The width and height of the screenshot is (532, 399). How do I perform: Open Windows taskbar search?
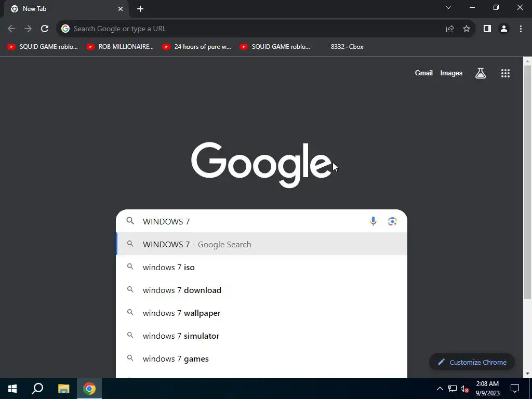pyautogui.click(x=37, y=389)
